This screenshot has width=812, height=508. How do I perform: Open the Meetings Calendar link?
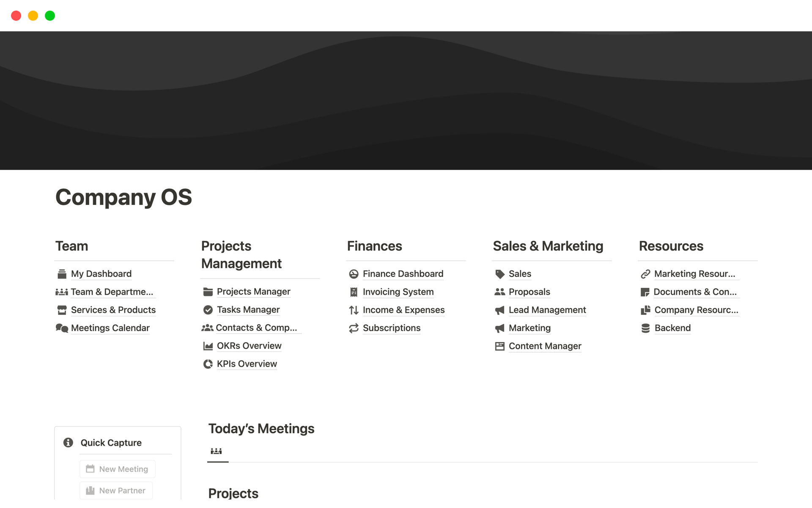(110, 328)
